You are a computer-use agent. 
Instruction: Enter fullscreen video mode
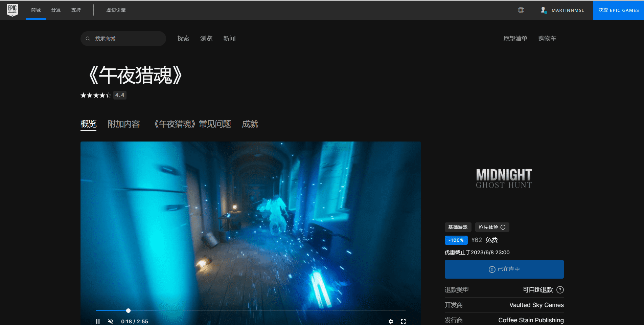(403, 321)
